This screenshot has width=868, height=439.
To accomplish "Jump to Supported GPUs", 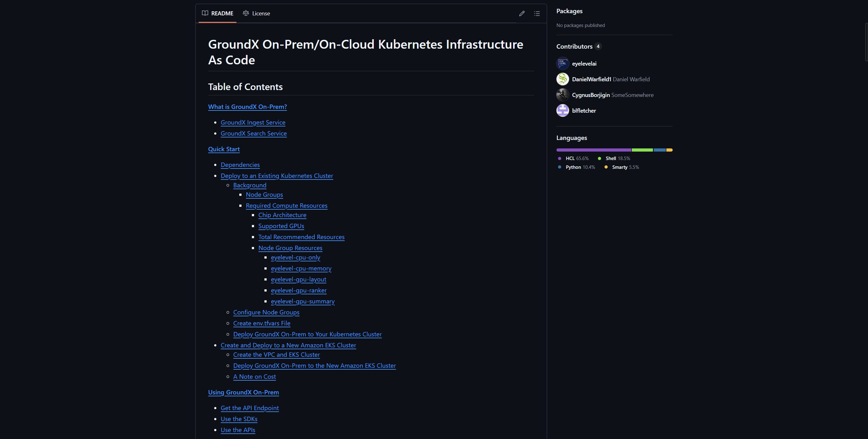I will tap(281, 226).
